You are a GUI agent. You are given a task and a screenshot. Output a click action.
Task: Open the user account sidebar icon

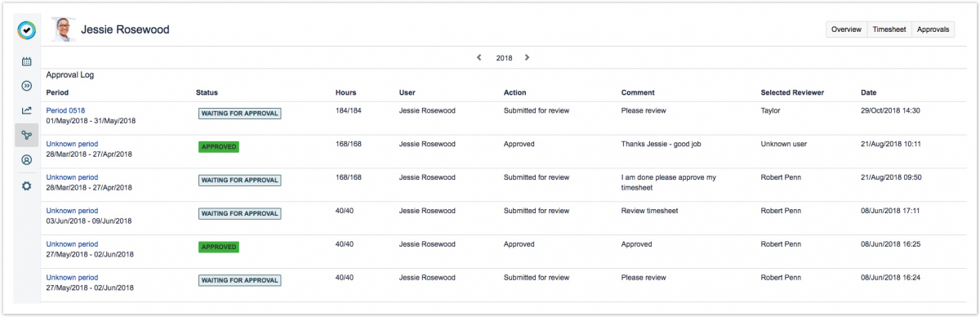coord(26,160)
